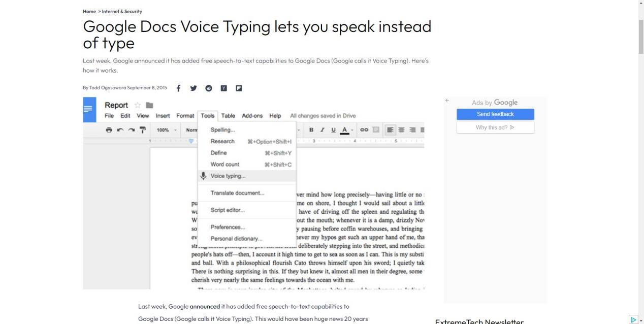Open the Edit menu in Docs
The height and width of the screenshot is (324, 644).
tap(125, 116)
